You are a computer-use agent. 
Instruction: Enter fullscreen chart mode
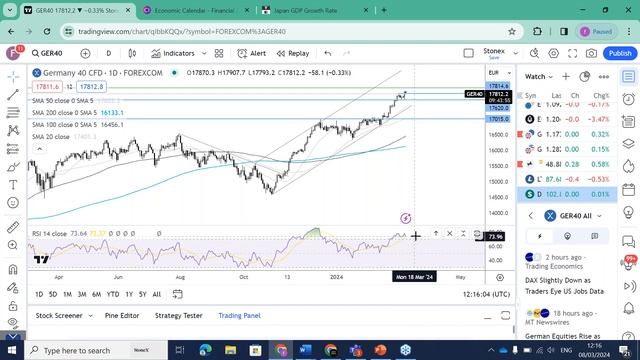(x=573, y=53)
